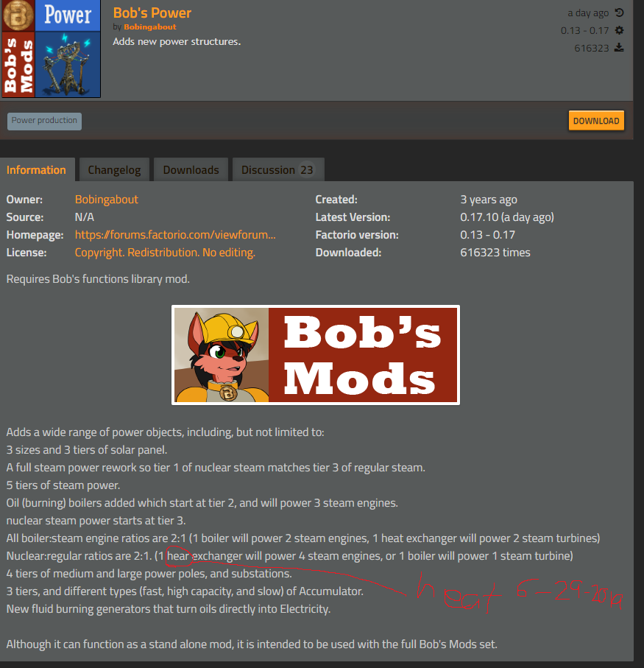The height and width of the screenshot is (668, 644).
Task: Open the Owner Bobingabout link
Action: [107, 200]
